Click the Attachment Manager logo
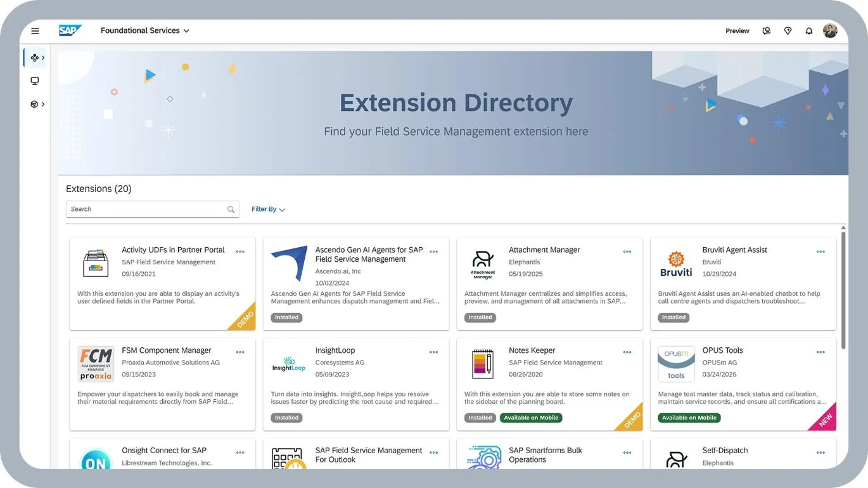868x488 pixels. click(x=483, y=264)
